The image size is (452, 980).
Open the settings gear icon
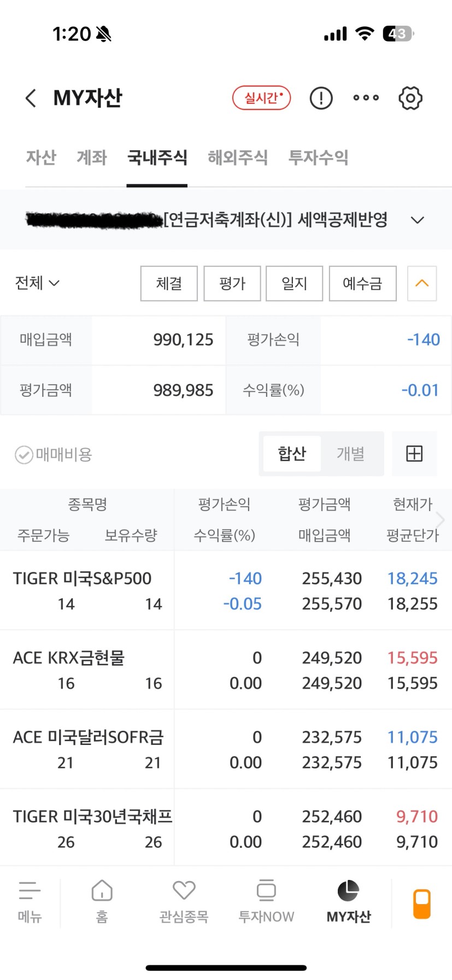(410, 98)
